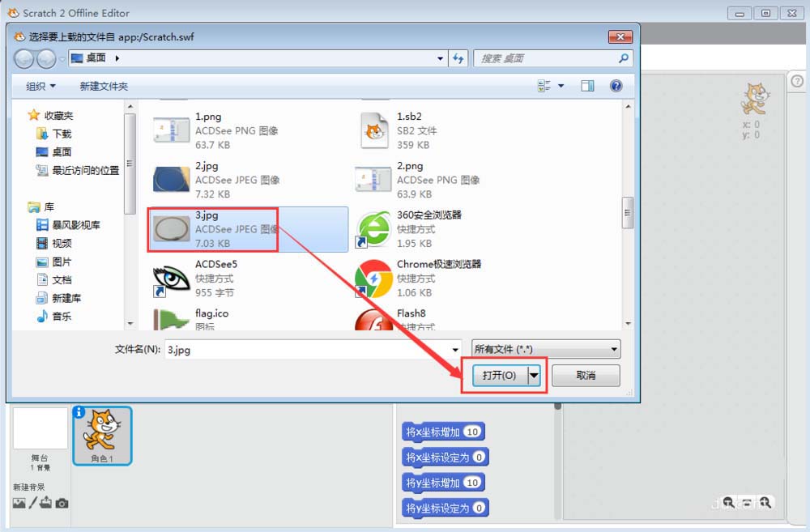Click the 文件名 input field
Viewport: 810px width, 532px height.
pos(307,350)
